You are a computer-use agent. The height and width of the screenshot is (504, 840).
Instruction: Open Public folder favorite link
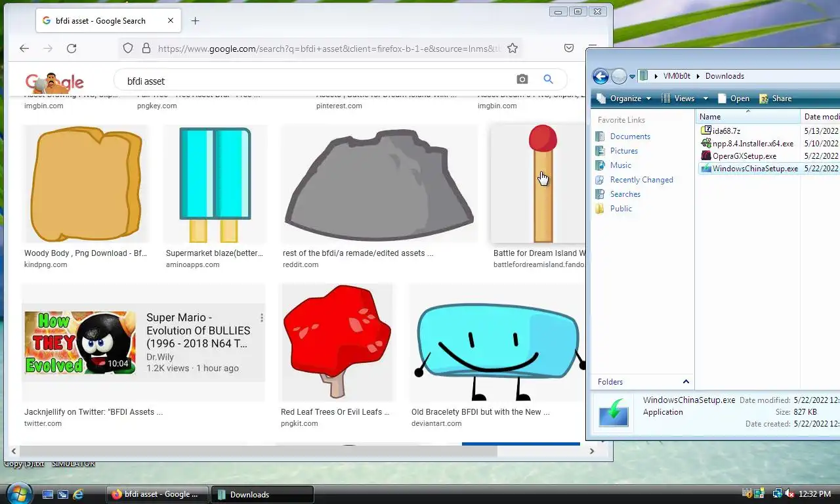click(621, 209)
